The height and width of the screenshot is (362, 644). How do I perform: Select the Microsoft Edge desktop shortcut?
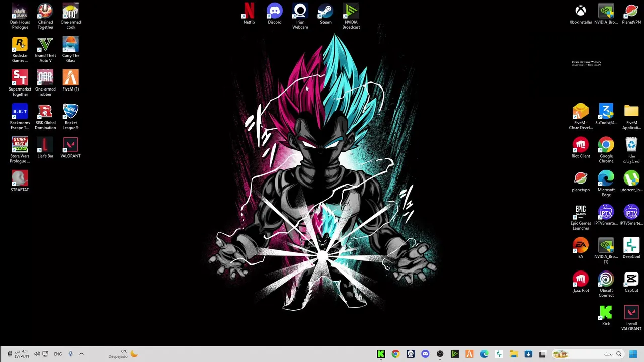click(606, 184)
